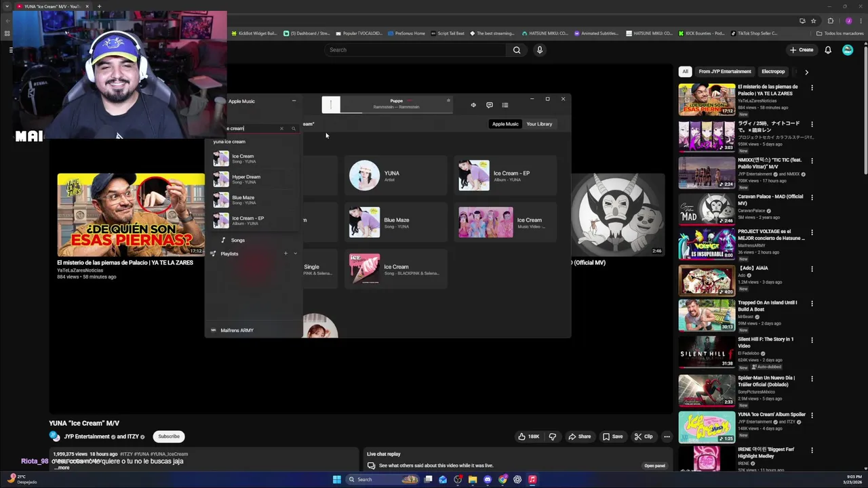
Task: Switch to Your Library search scope tab
Action: [539, 124]
